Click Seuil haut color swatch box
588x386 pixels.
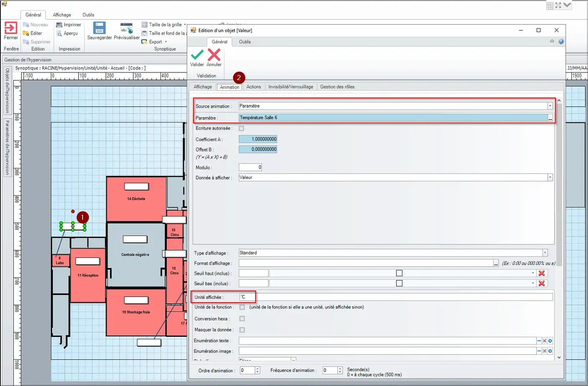tap(399, 273)
